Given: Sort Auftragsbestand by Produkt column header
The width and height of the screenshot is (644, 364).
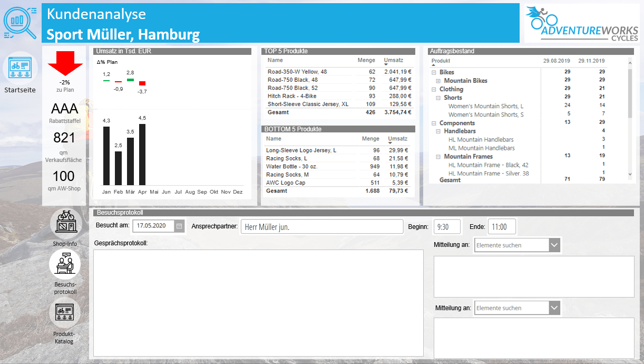Looking at the screenshot, I should (x=441, y=61).
